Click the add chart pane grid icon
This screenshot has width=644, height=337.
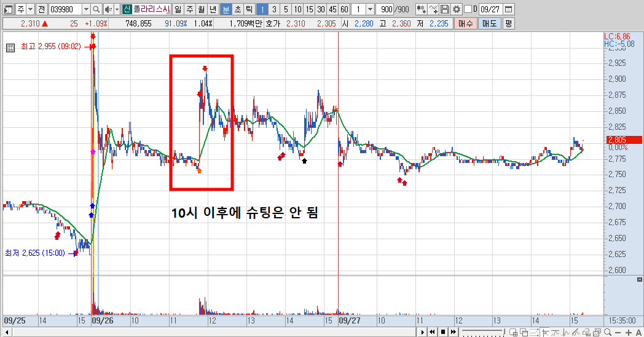coord(513,332)
